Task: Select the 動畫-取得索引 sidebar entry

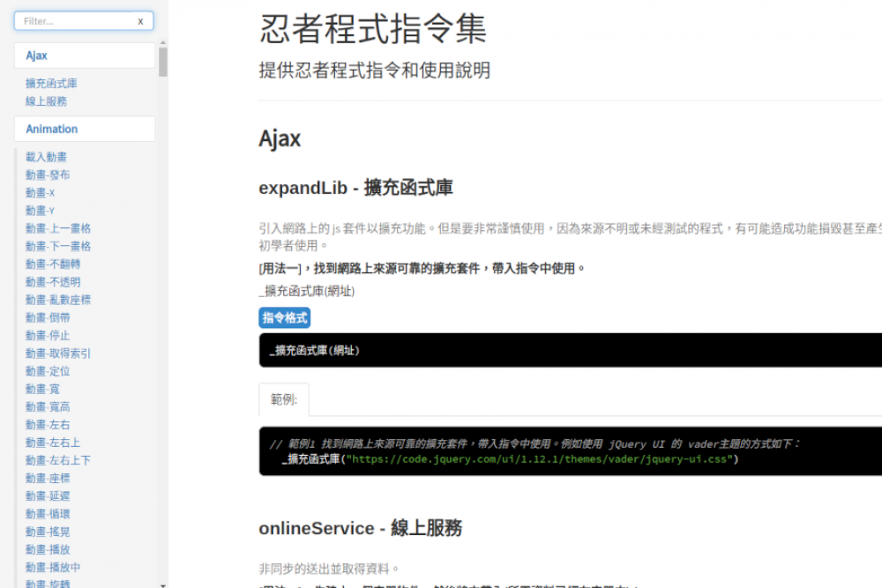Action: (x=58, y=354)
